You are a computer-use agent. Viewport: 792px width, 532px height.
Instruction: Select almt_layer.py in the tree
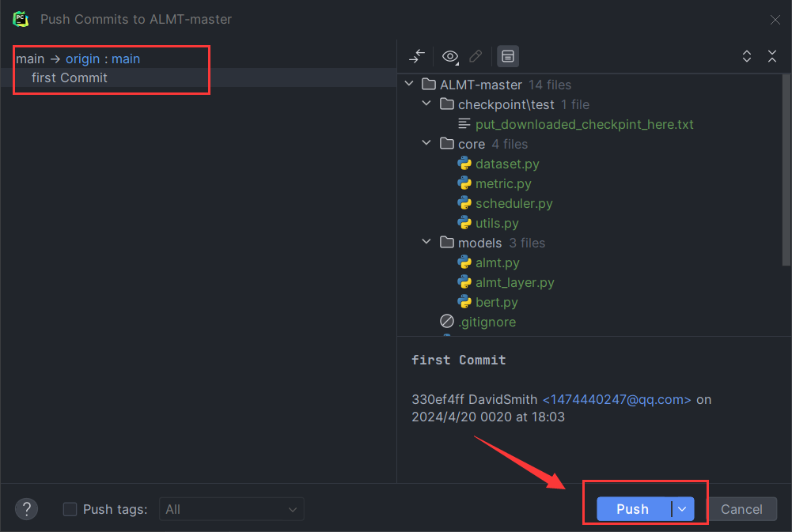point(515,282)
